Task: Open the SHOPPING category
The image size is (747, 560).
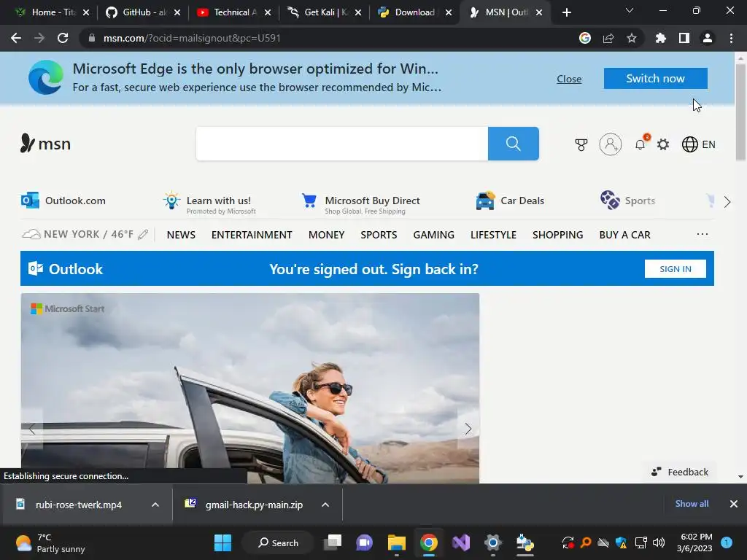Action: [557, 235]
